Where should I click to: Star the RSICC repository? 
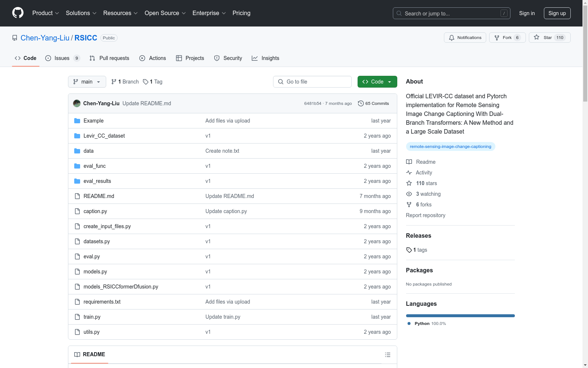click(x=549, y=38)
